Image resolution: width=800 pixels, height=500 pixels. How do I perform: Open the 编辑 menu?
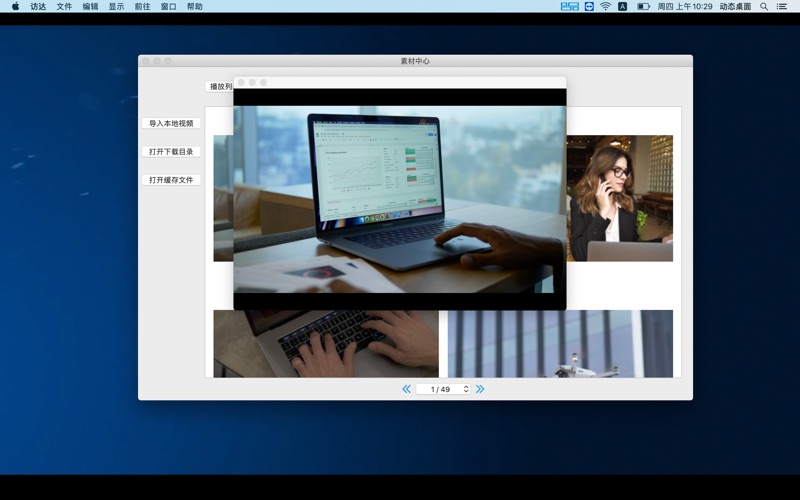click(x=90, y=6)
